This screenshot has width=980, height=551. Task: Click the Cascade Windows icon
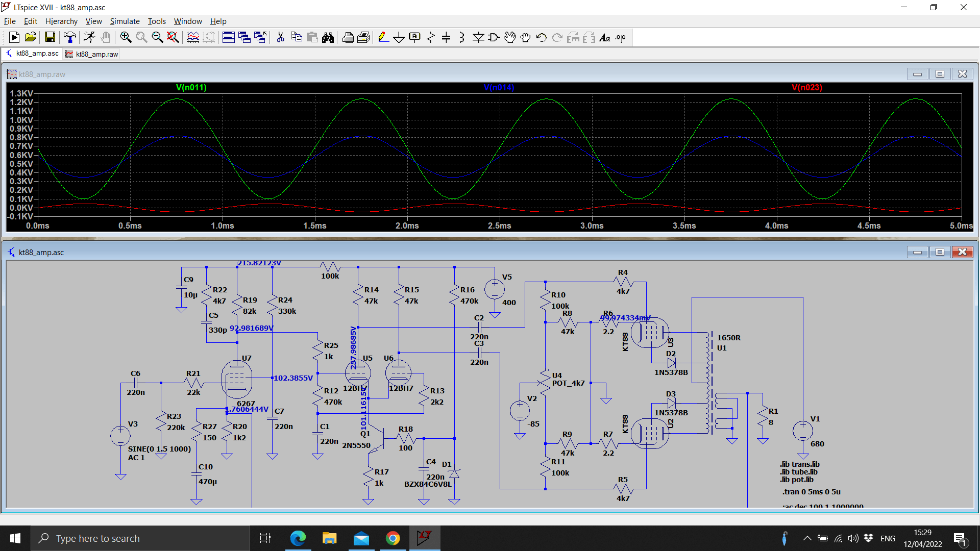(x=244, y=37)
